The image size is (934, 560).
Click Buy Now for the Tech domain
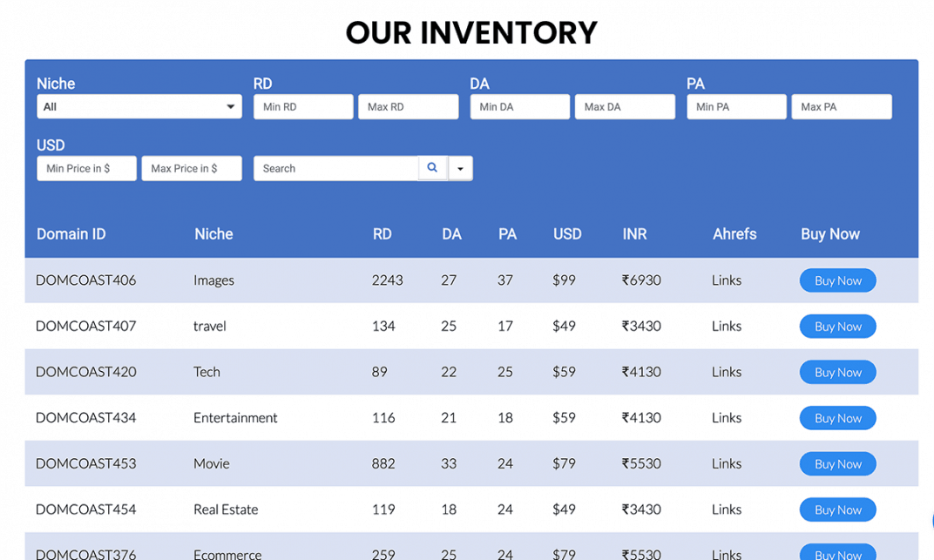(837, 372)
